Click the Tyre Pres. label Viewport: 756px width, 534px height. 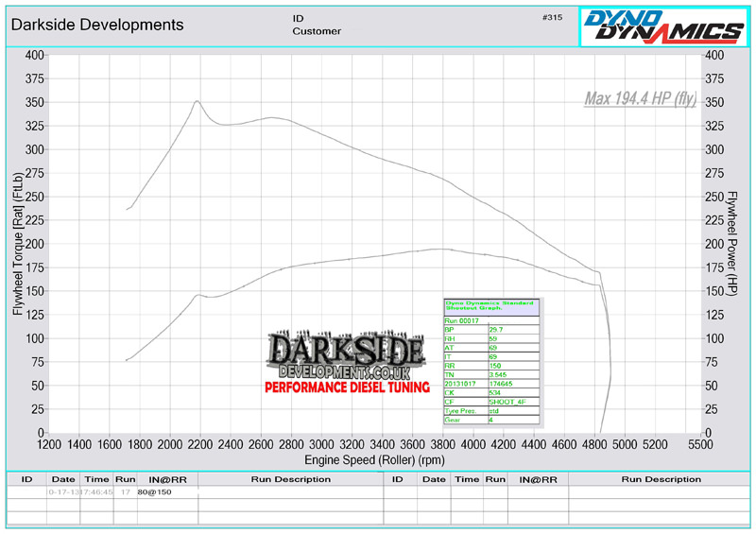(x=460, y=411)
